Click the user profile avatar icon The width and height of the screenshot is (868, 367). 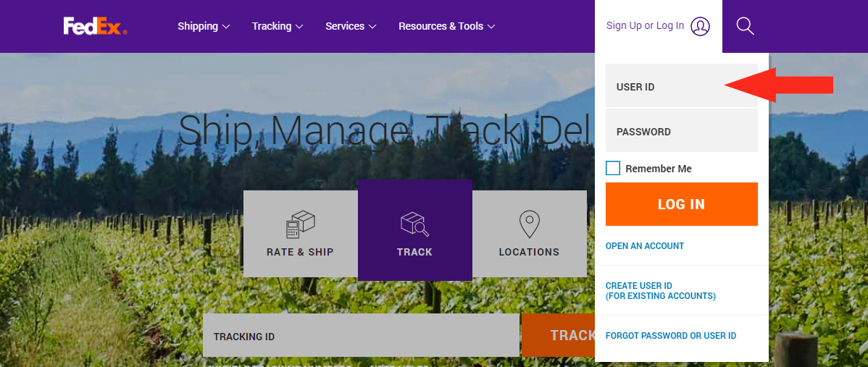[700, 26]
